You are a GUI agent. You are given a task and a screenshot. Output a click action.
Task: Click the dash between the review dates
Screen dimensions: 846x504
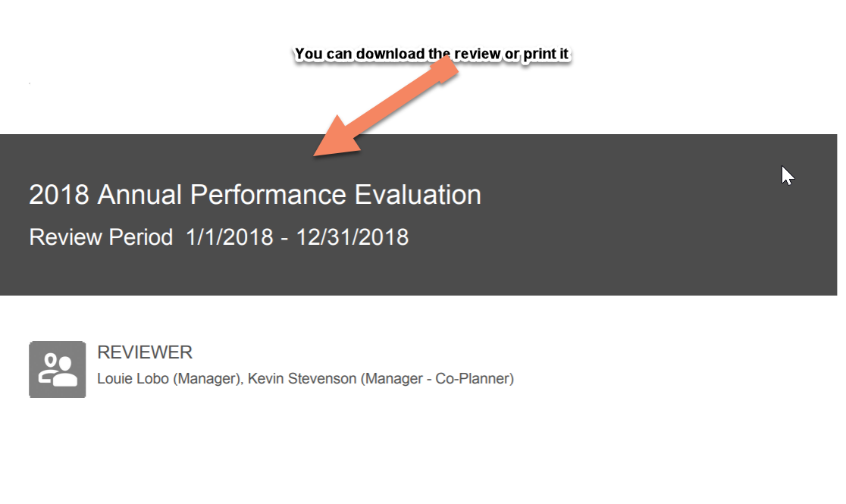(284, 238)
